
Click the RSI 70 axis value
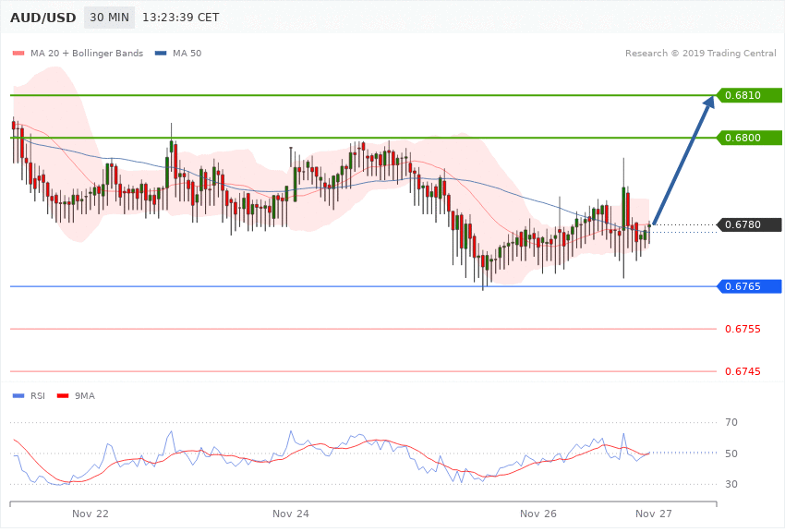pos(731,422)
